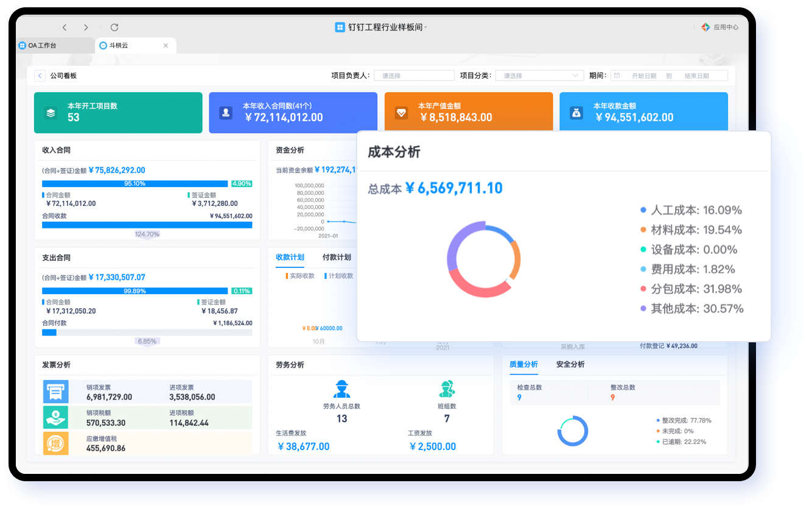Click the 开始日期 date field
Screen dimensions: 812x508
644,76
